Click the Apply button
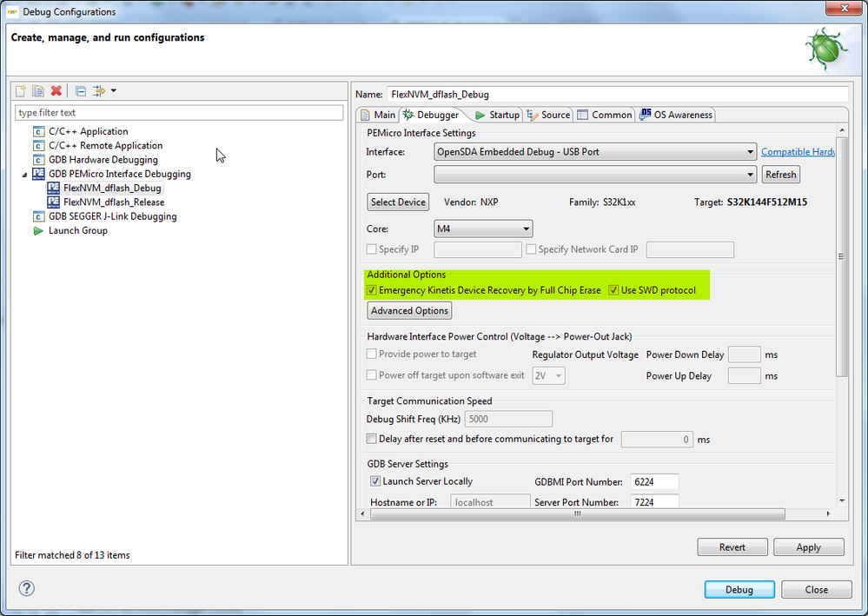Viewport: 868px width, 616px height. (x=808, y=546)
